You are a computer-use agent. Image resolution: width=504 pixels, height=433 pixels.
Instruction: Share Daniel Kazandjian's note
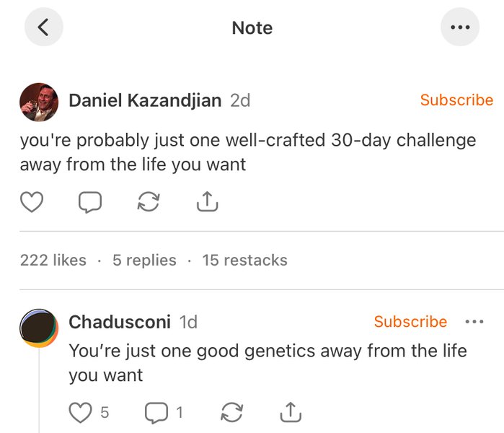tap(207, 203)
